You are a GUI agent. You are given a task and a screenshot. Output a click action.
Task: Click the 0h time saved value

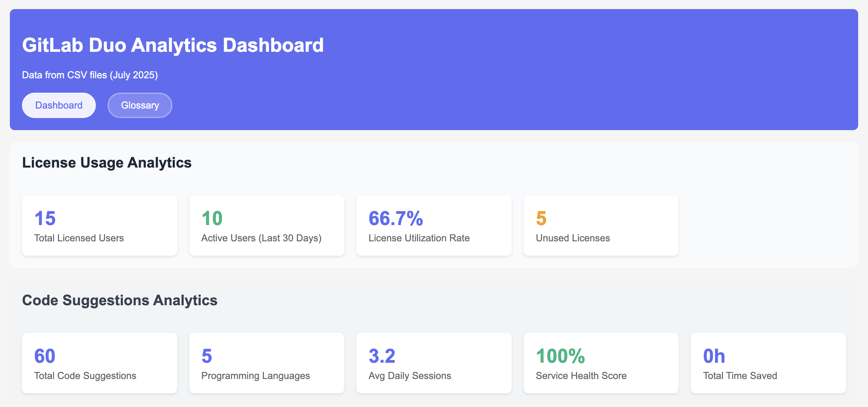pyautogui.click(x=714, y=356)
